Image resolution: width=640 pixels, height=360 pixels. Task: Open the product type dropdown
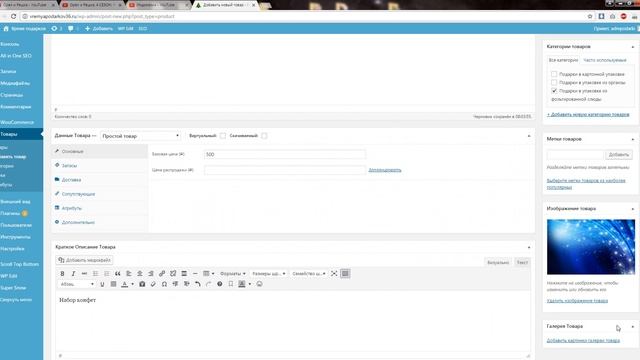coord(140,136)
